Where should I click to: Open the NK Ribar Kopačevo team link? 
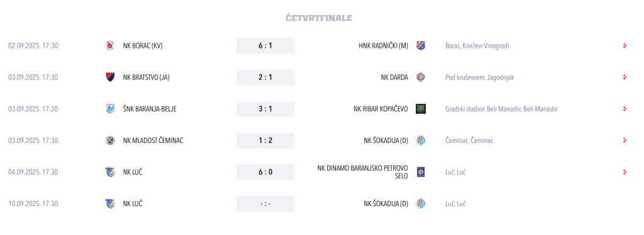[x=380, y=109]
